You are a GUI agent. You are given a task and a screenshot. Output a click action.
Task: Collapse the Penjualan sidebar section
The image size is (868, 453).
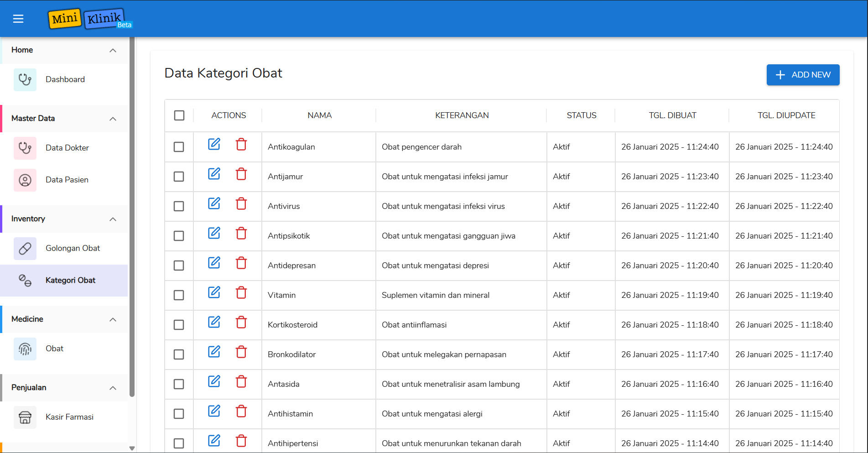[113, 388]
